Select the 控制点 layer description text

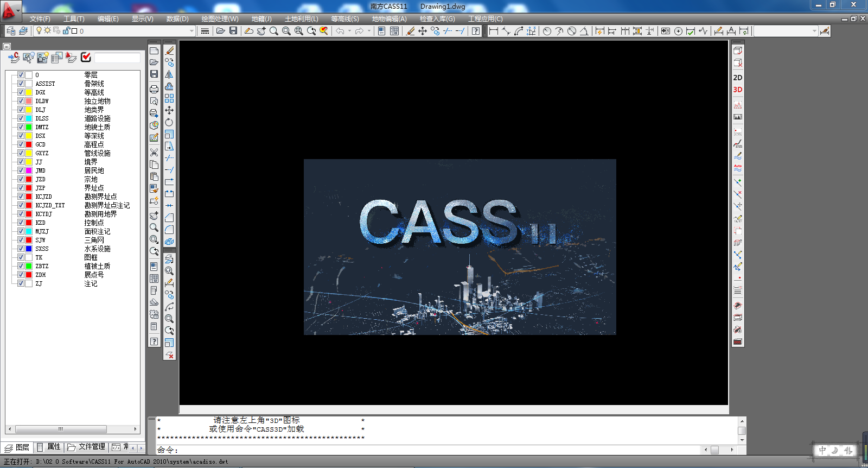click(94, 223)
